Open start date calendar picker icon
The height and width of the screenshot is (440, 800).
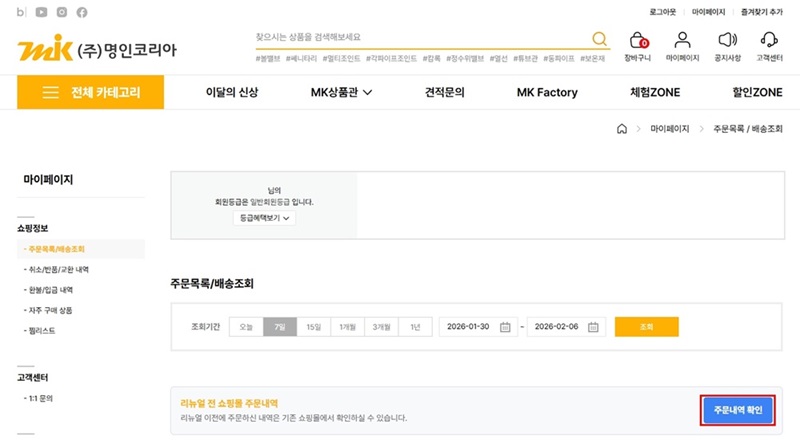(x=505, y=327)
